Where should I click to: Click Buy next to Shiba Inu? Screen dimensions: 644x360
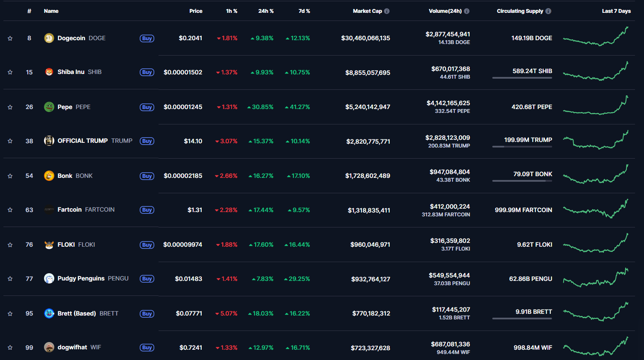pyautogui.click(x=147, y=72)
